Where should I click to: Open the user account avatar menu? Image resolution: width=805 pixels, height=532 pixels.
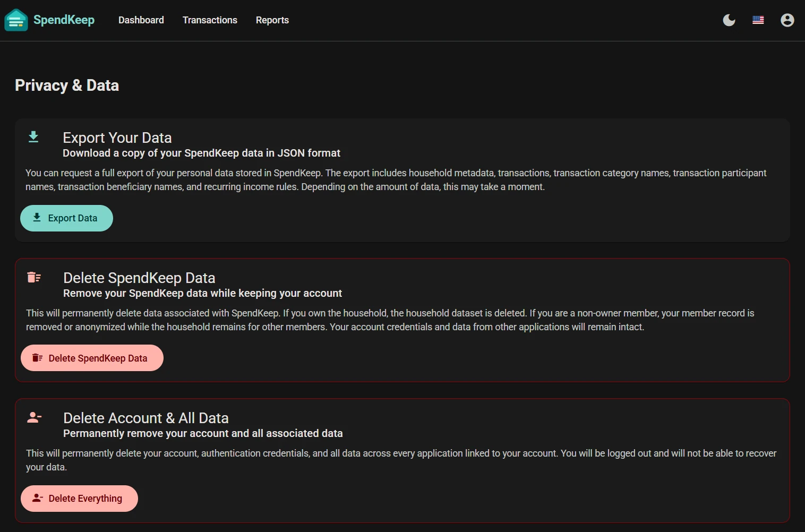[x=787, y=20]
